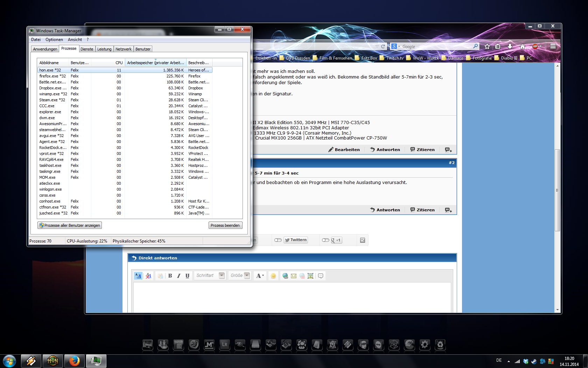Click the insert image icon

tap(310, 276)
